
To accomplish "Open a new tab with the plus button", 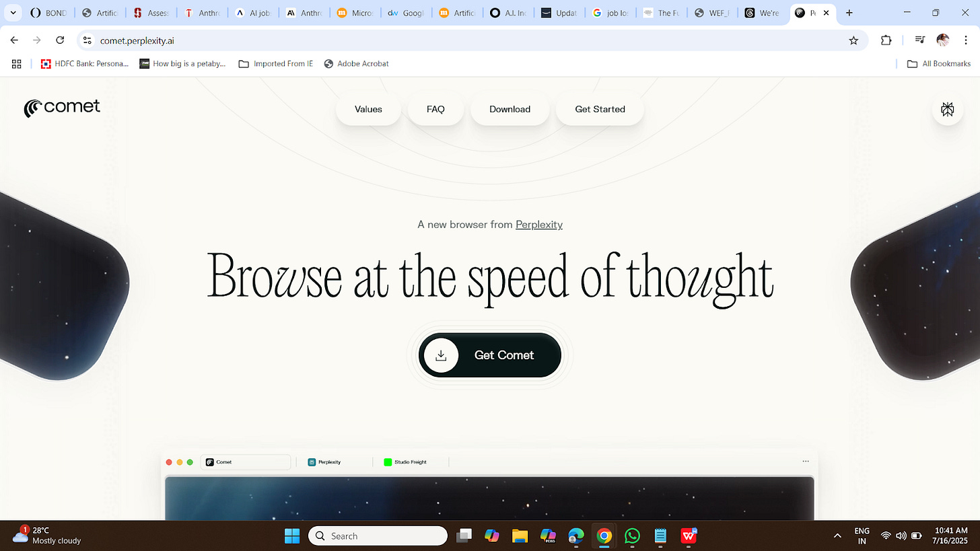I will (x=849, y=13).
